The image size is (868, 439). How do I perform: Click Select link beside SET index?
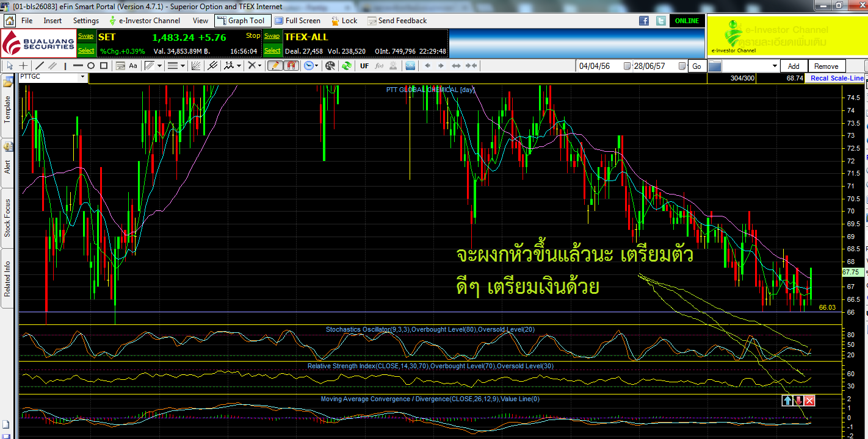coord(86,51)
